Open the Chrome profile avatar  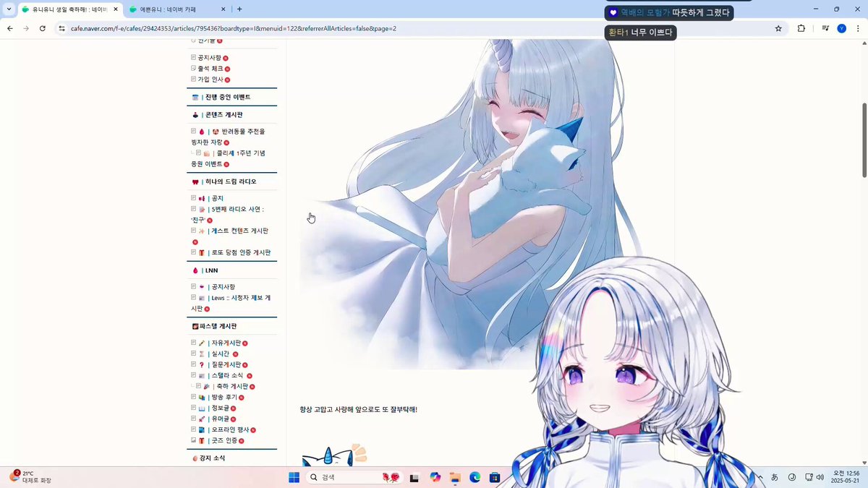pos(841,28)
